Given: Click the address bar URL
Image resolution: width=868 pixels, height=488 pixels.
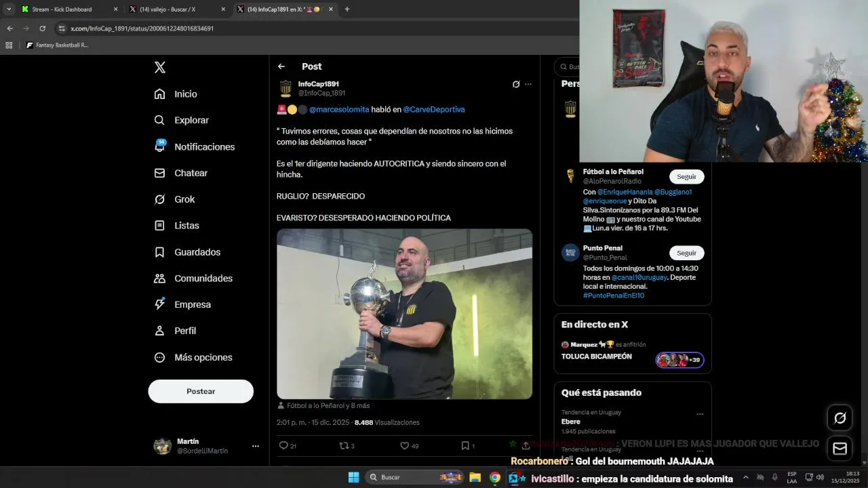Looking at the screenshot, I should coord(142,28).
